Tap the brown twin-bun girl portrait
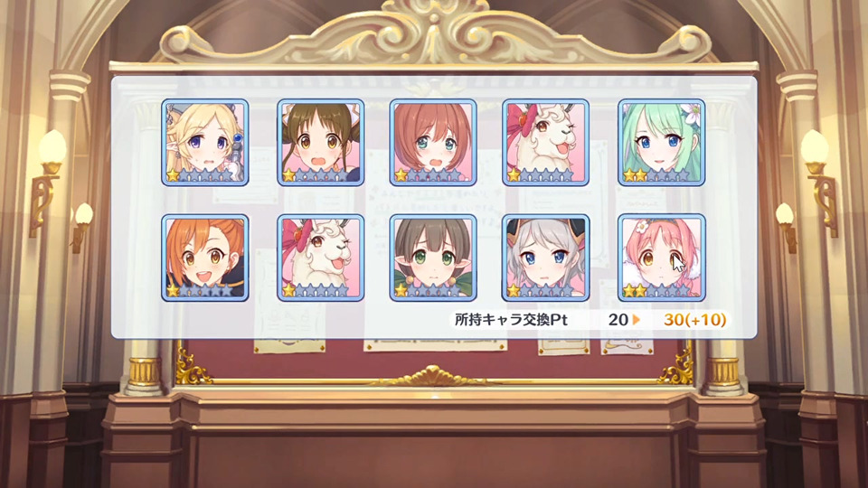This screenshot has width=868, height=488. pyautogui.click(x=320, y=143)
